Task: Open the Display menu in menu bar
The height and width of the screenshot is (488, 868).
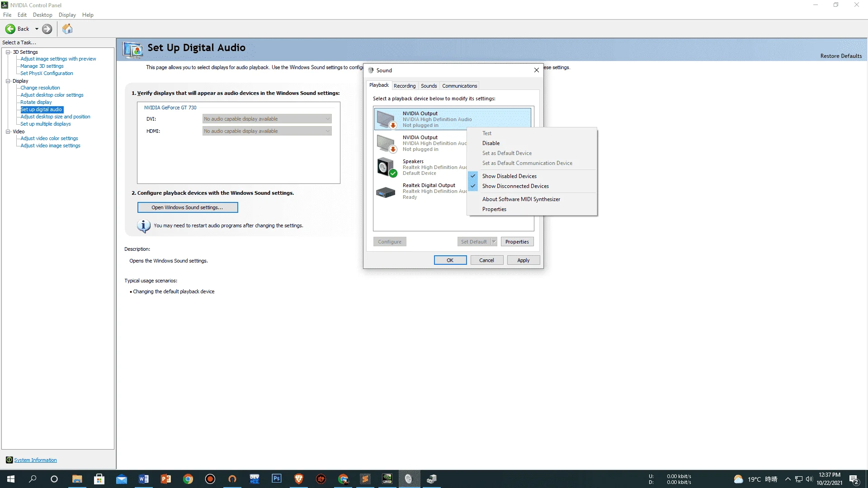Action: click(x=67, y=15)
